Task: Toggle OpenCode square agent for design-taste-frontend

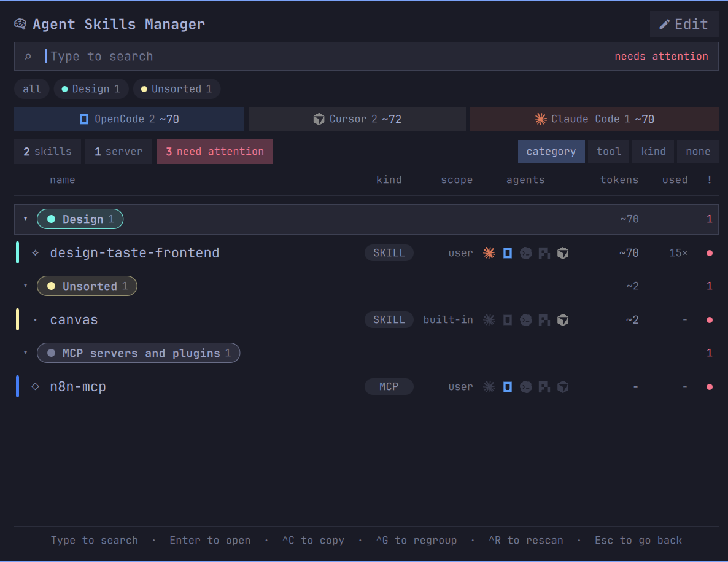Action: 508,253
